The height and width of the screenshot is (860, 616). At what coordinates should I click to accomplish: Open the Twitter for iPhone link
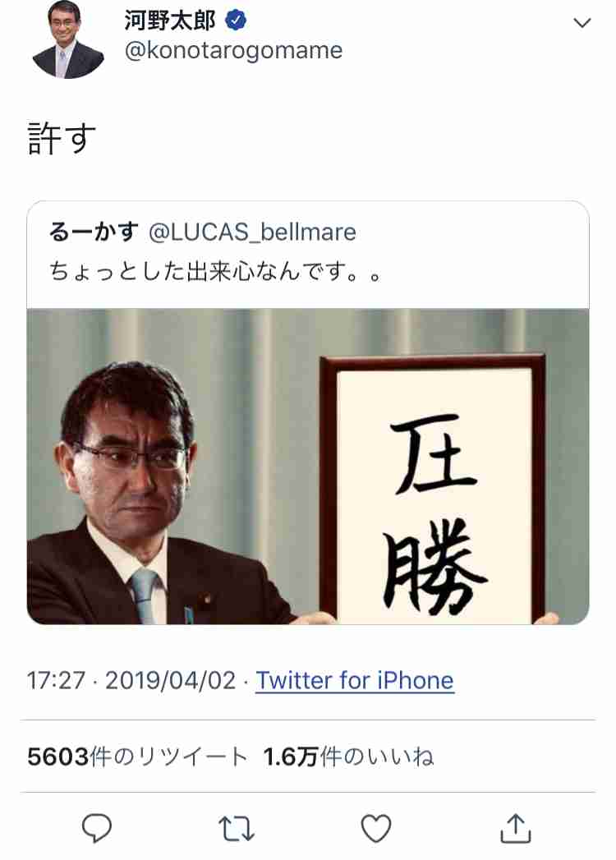click(355, 680)
